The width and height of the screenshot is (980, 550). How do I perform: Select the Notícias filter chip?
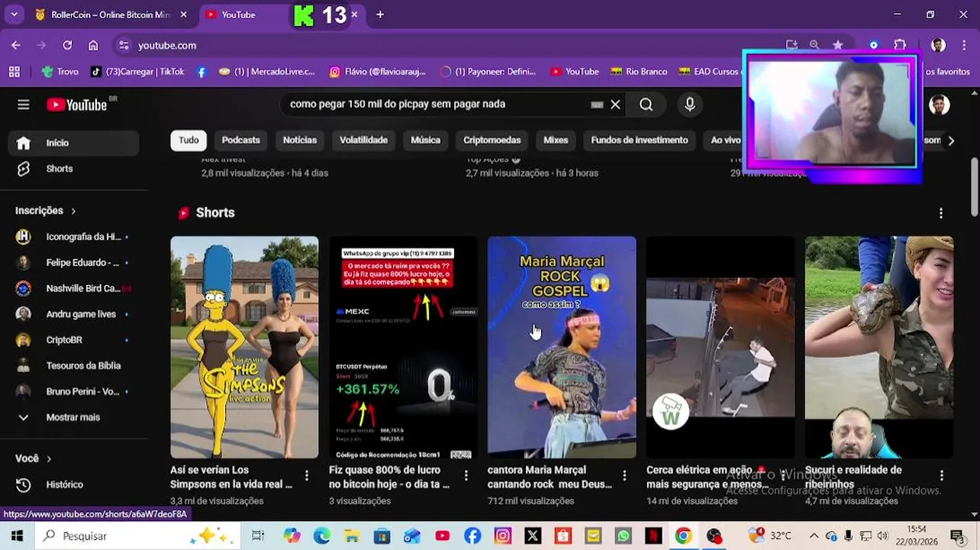(300, 141)
